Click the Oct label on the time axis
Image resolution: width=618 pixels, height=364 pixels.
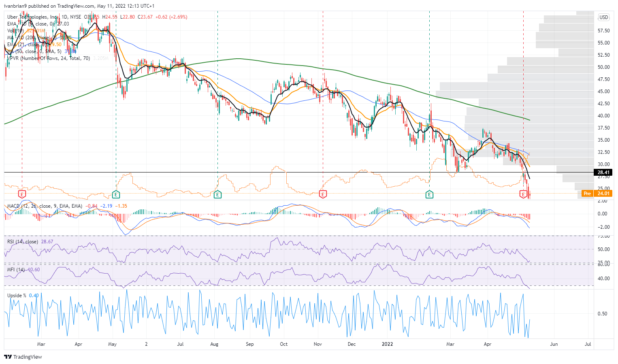tap(283, 344)
